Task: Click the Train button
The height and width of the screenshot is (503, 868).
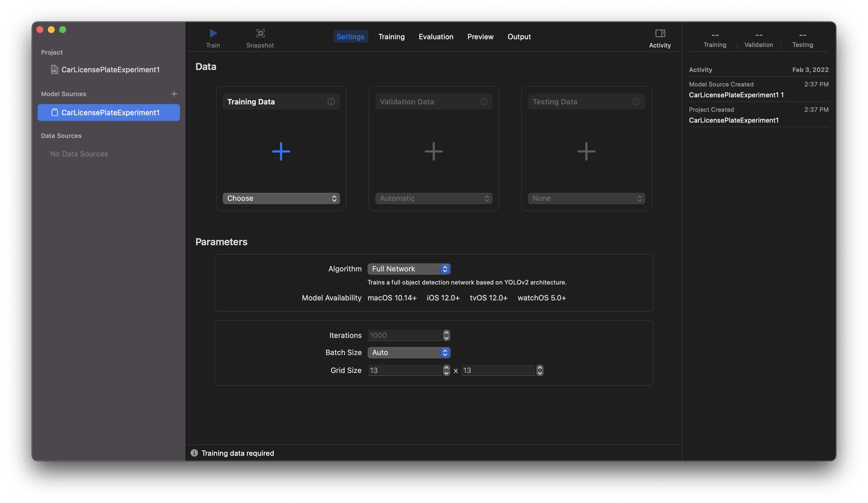Action: [212, 37]
